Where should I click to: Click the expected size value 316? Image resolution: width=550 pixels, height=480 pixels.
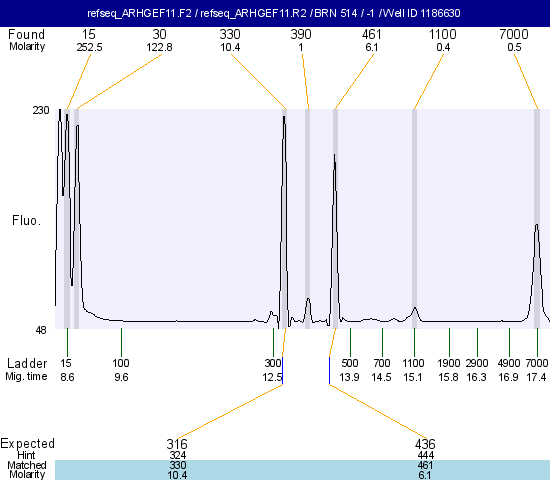click(x=177, y=444)
